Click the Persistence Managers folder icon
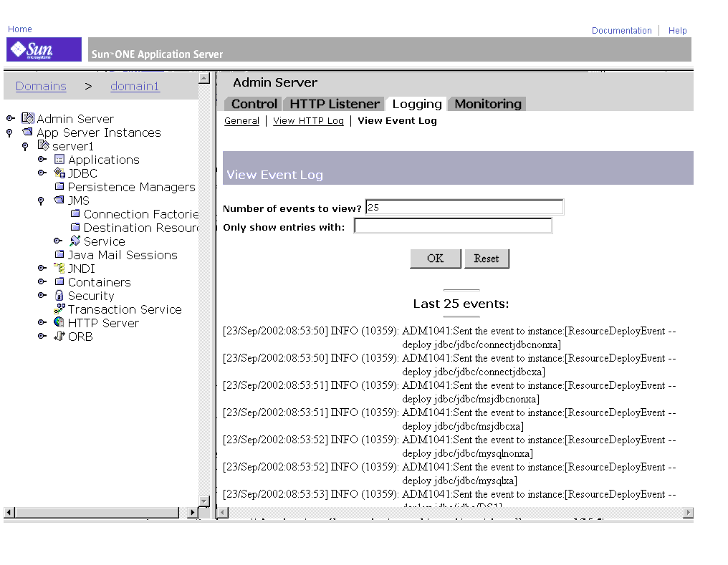The width and height of the screenshot is (728, 565). [x=59, y=186]
